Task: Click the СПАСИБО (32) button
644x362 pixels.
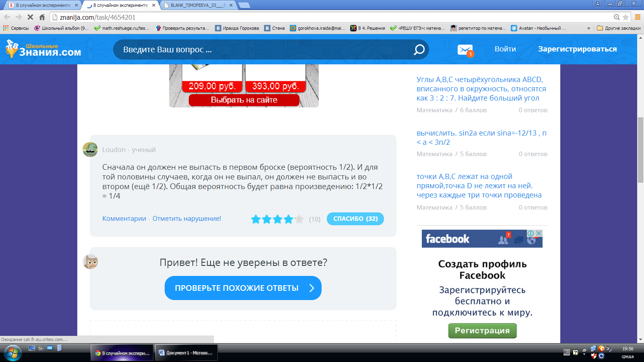Action: [355, 219]
